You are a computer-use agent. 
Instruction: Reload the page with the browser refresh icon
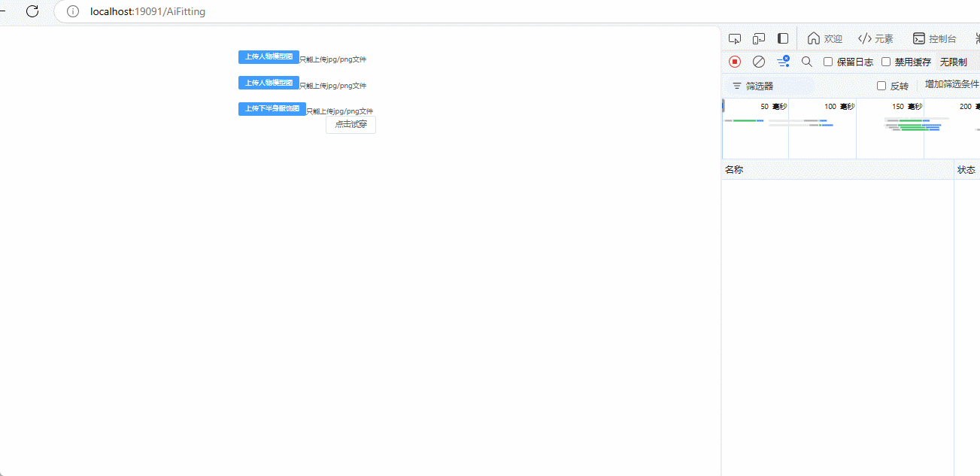coord(32,11)
